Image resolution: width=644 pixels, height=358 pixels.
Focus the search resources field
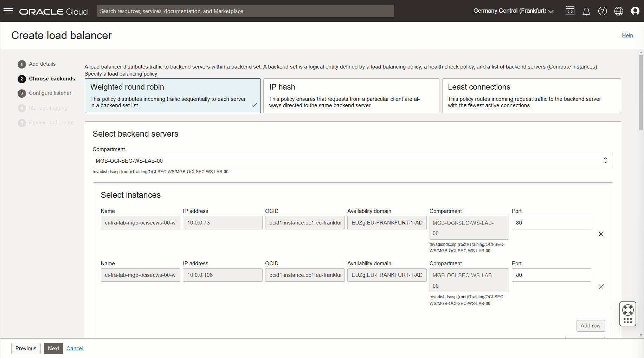(x=245, y=11)
